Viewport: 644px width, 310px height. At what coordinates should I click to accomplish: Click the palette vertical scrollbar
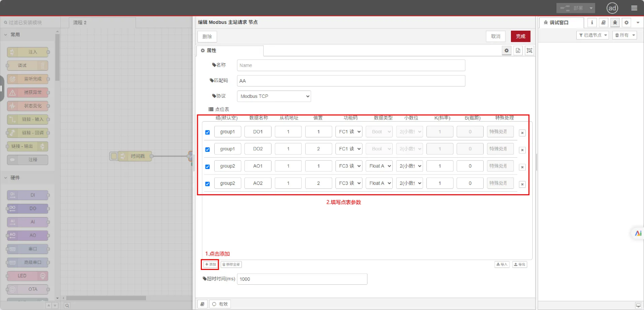click(57, 59)
